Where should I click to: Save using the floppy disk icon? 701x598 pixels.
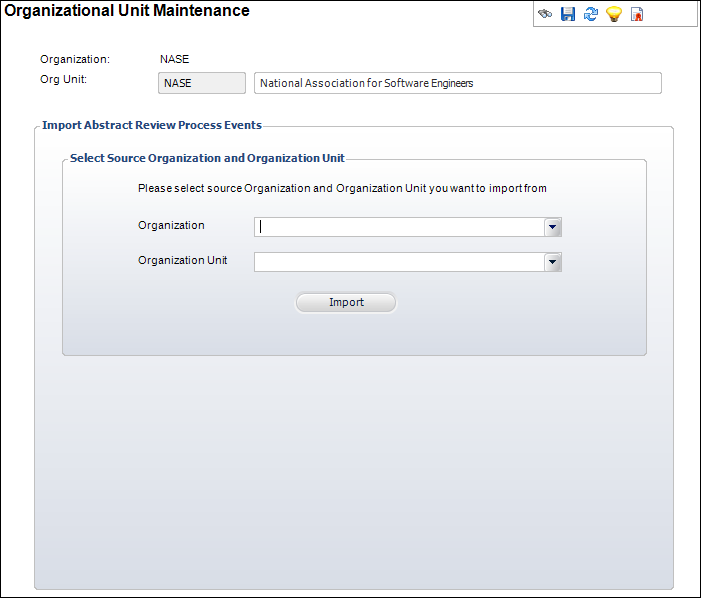(568, 14)
